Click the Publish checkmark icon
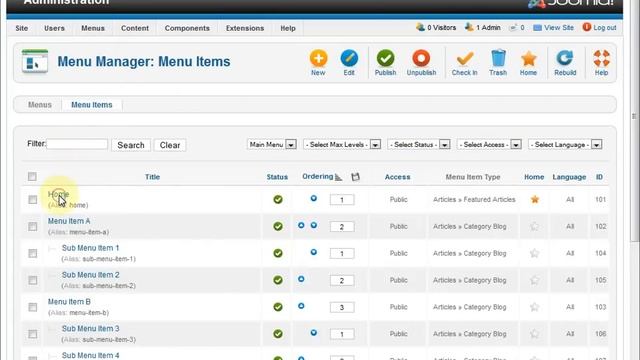The width and height of the screenshot is (640, 360). pos(385,58)
